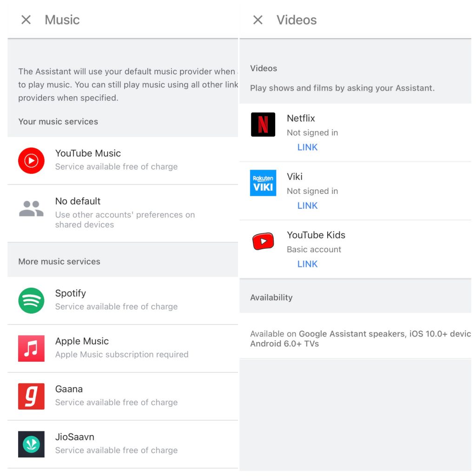This screenshot has height=476, width=476.
Task: Link your Viki account
Action: click(x=307, y=205)
